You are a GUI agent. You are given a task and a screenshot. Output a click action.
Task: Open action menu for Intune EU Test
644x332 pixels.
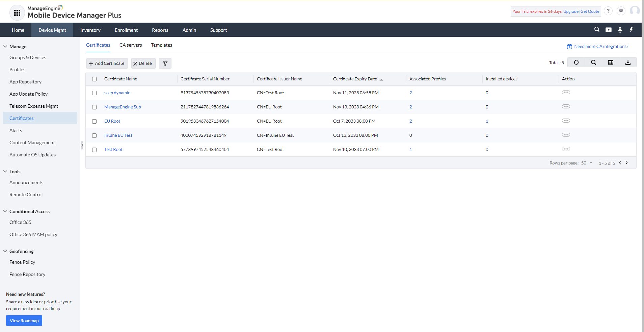pos(566,135)
